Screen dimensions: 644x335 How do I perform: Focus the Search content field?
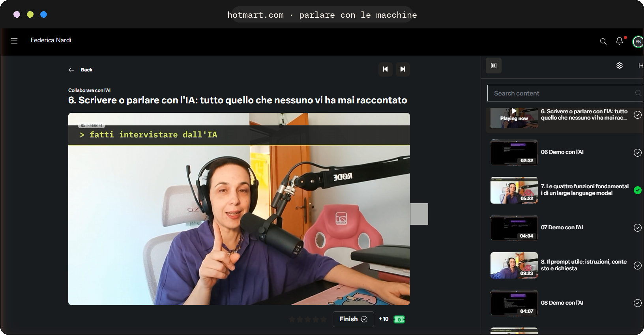pos(565,93)
